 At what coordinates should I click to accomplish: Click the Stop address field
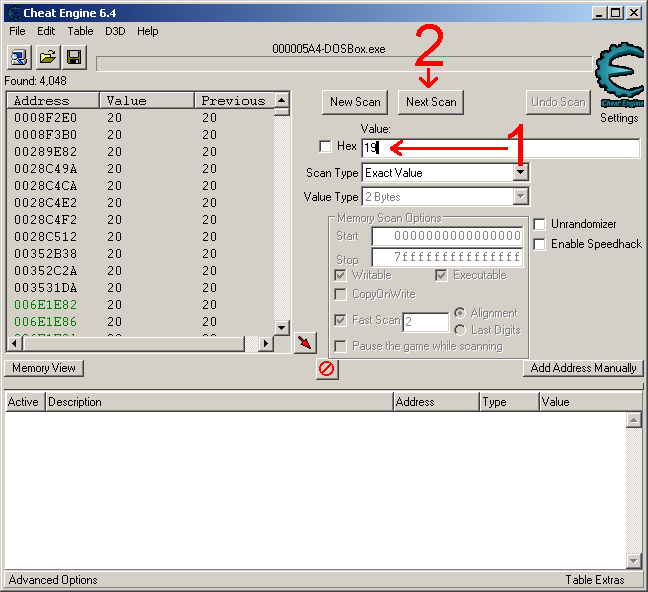tap(447, 257)
